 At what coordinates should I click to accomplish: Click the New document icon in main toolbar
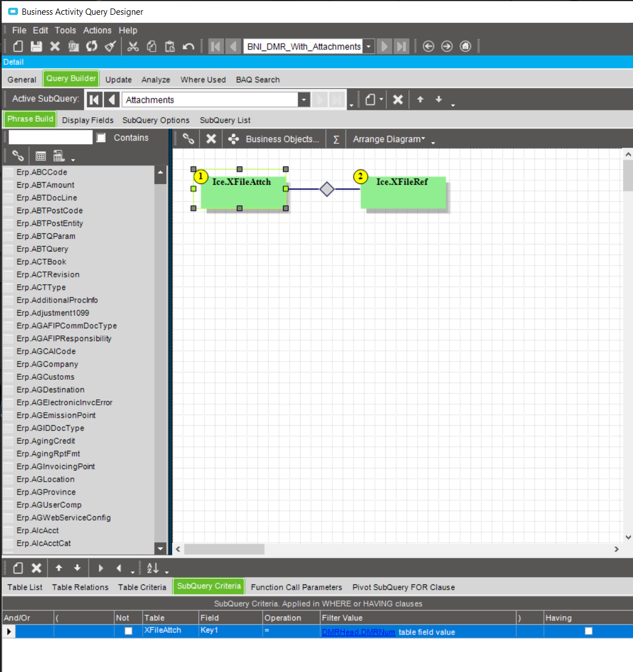coord(18,46)
